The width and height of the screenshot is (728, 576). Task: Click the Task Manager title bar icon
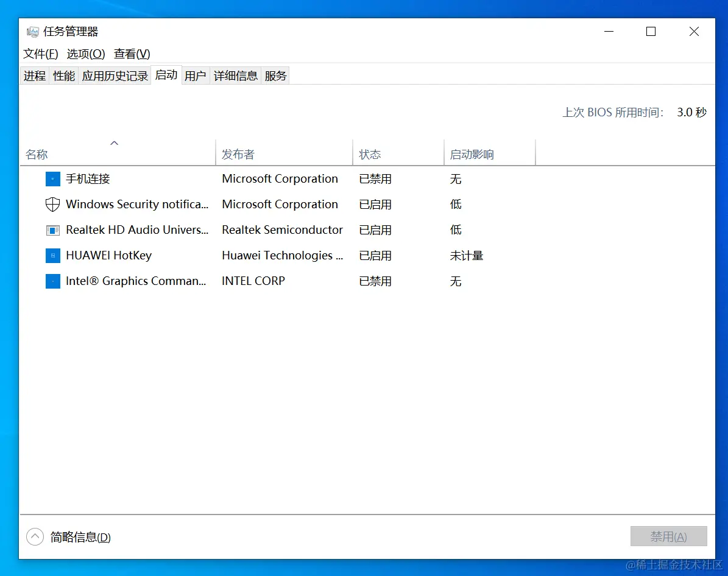(x=32, y=32)
